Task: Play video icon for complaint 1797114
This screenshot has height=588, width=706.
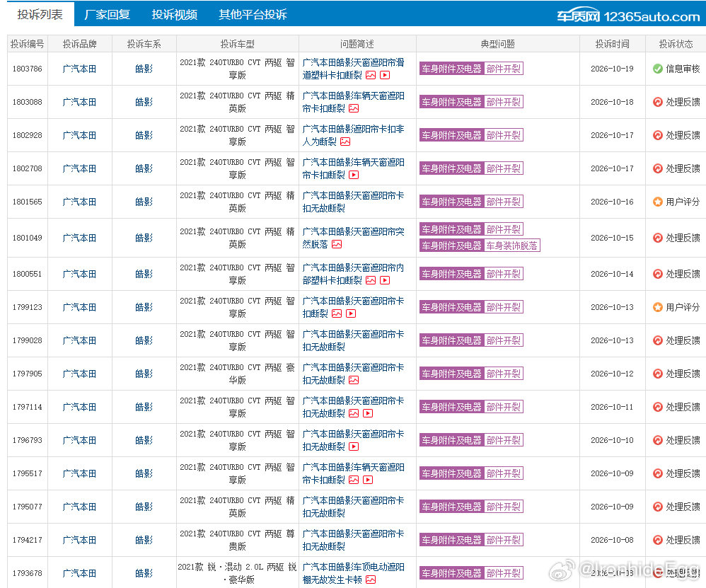Action: click(x=368, y=414)
